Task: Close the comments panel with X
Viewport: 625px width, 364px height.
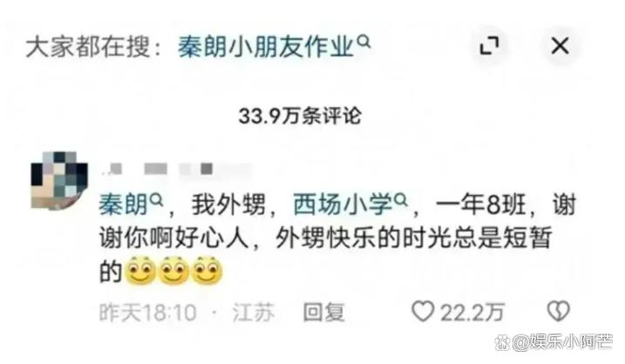Action: 560,46
